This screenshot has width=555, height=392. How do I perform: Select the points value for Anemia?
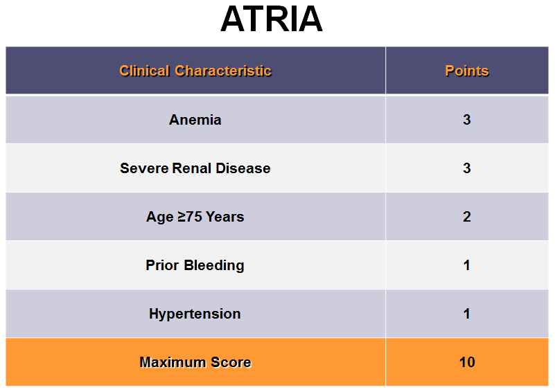pos(466,120)
